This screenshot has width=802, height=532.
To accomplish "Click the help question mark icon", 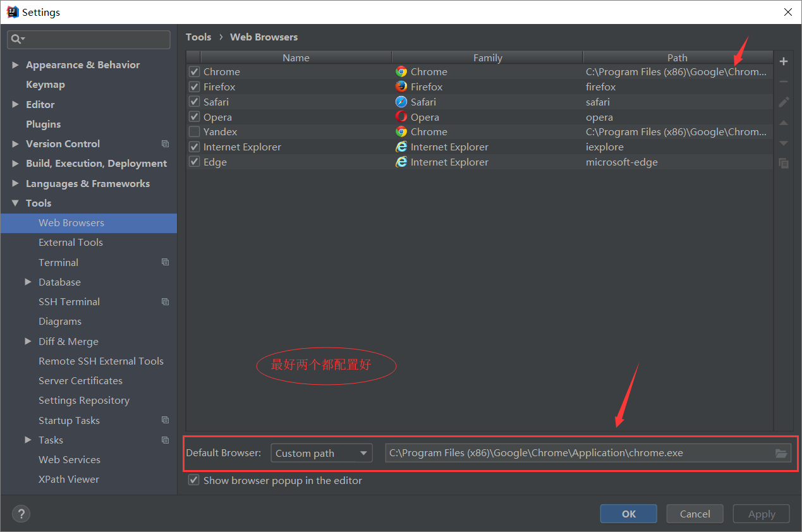I will pyautogui.click(x=21, y=514).
